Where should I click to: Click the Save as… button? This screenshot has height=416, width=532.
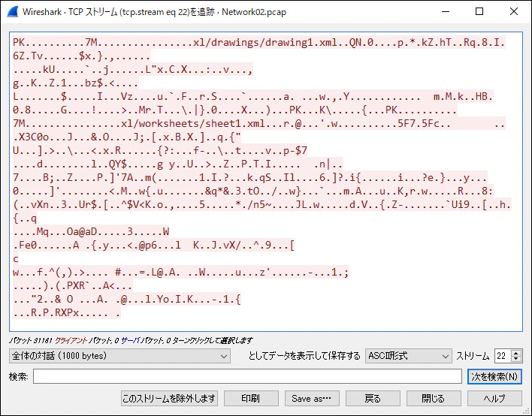[312, 399]
